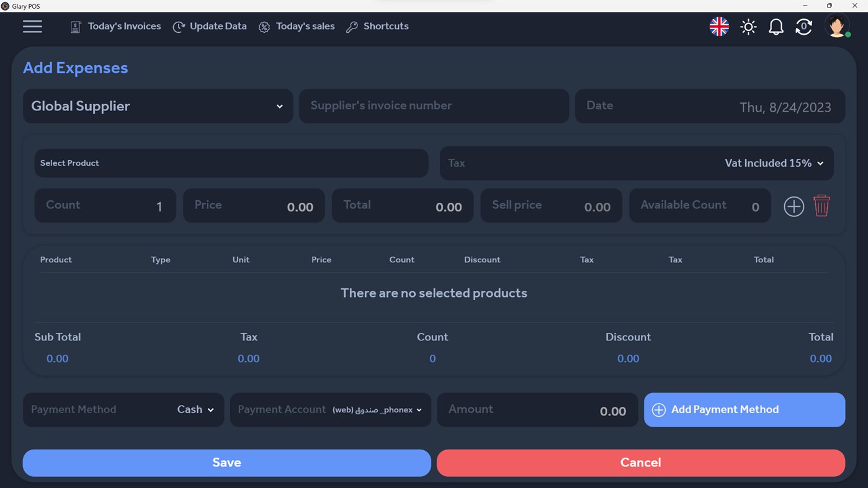Image resolution: width=868 pixels, height=488 pixels.
Task: Open the hamburger navigation menu
Action: tap(32, 26)
